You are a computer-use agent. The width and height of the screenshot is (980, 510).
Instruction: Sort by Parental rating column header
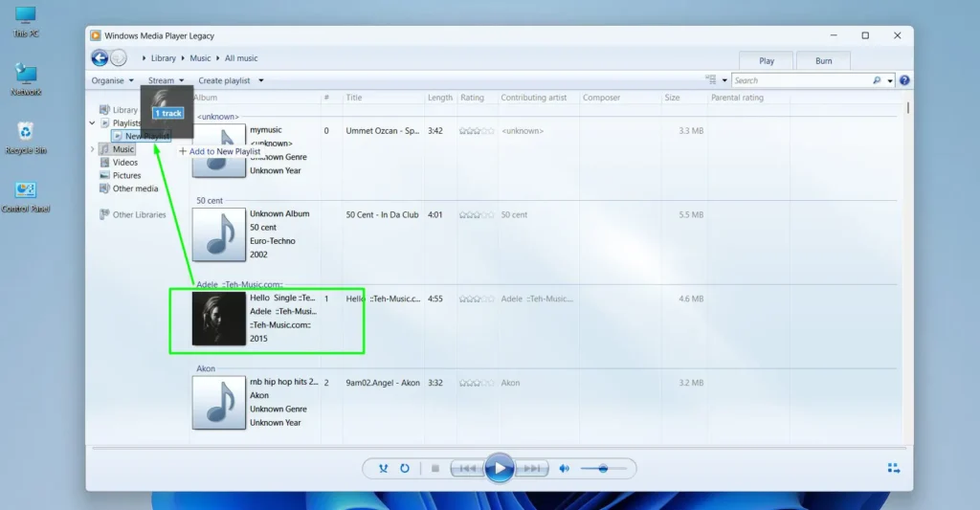[x=737, y=98]
